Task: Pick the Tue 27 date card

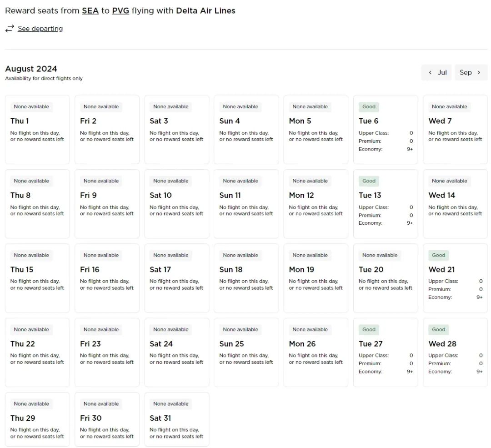Action: (x=385, y=352)
